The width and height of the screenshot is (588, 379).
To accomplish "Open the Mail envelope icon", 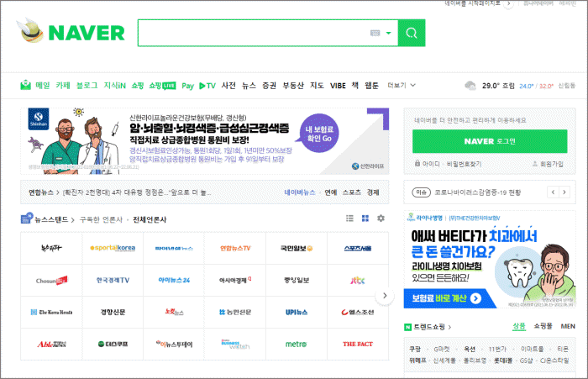I will [25, 85].
